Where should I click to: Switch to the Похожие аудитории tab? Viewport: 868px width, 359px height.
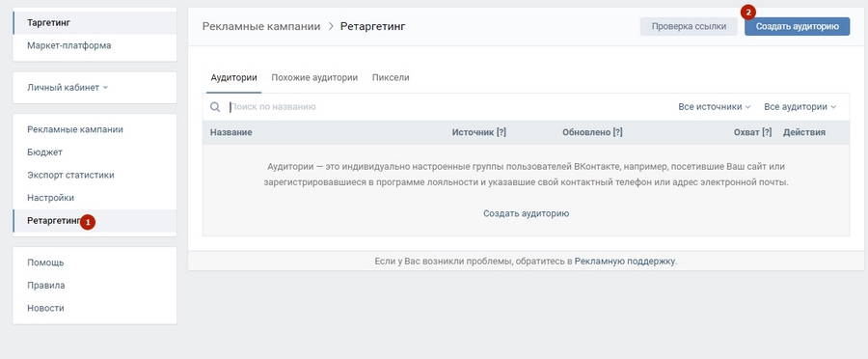314,77
